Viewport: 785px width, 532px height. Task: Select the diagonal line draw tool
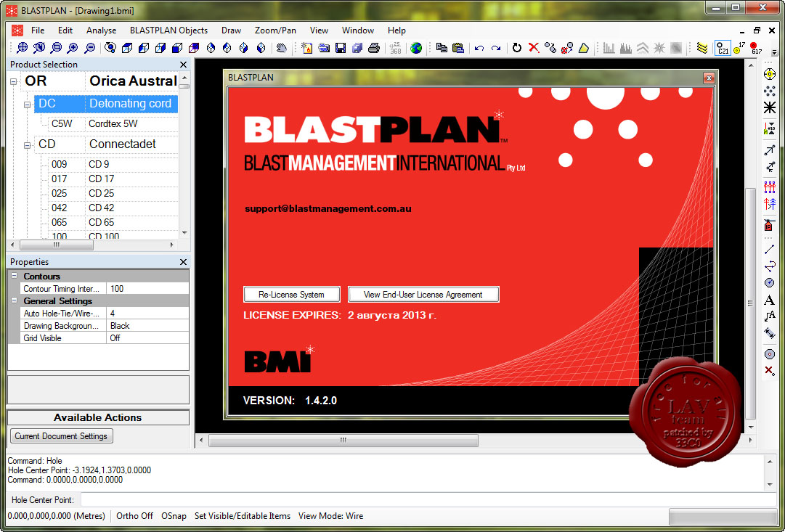coord(770,249)
